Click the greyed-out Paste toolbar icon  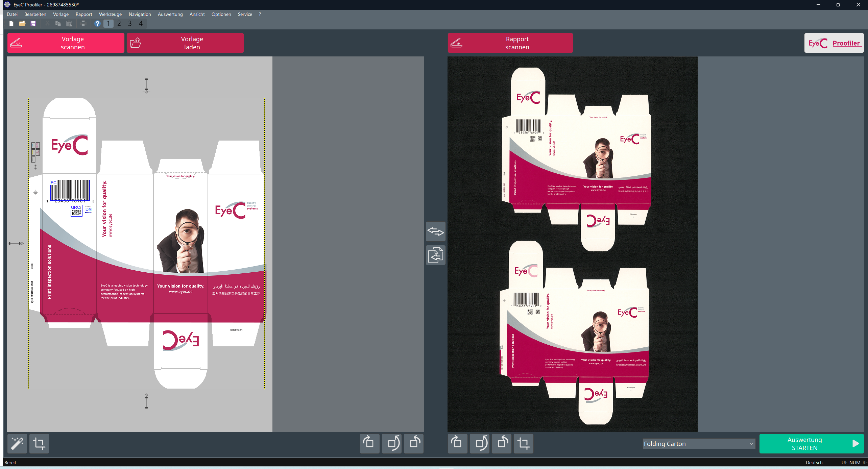tap(69, 24)
